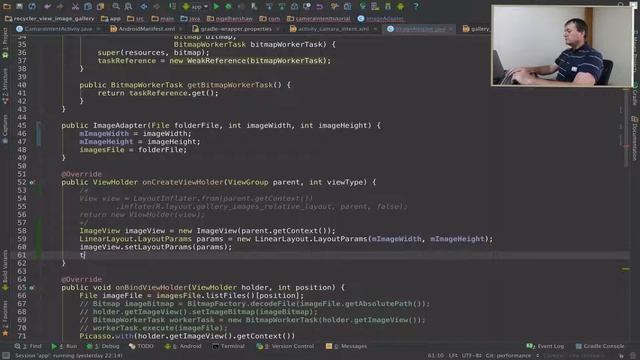Image resolution: width=640 pixels, height=360 pixels.
Task: Click the Cut scissors icon
Action: click(x=75, y=6)
